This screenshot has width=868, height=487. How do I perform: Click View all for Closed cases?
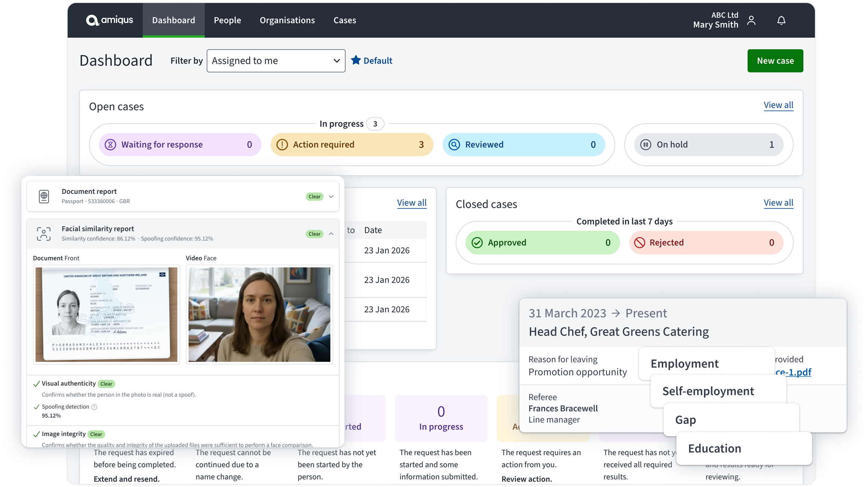pyautogui.click(x=778, y=202)
